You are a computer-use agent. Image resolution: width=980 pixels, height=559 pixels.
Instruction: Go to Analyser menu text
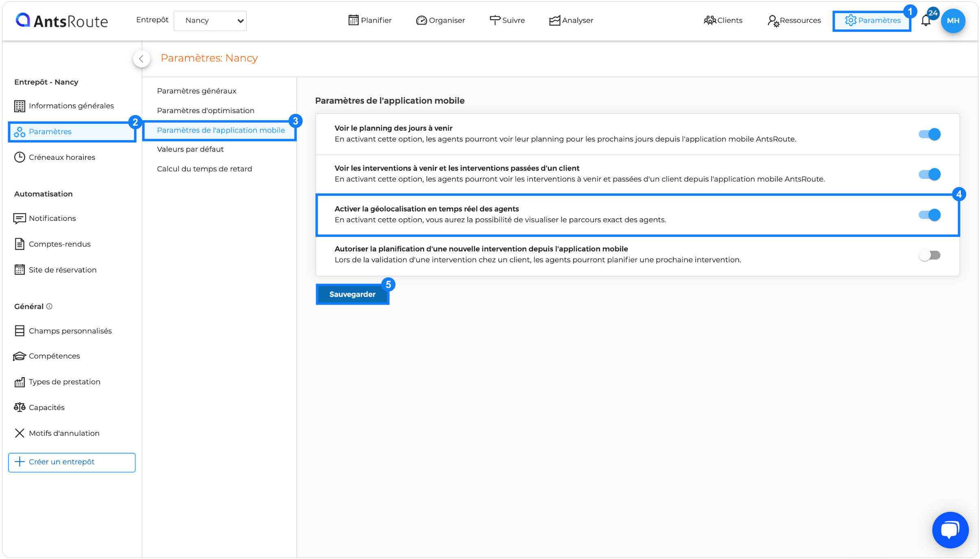click(578, 20)
